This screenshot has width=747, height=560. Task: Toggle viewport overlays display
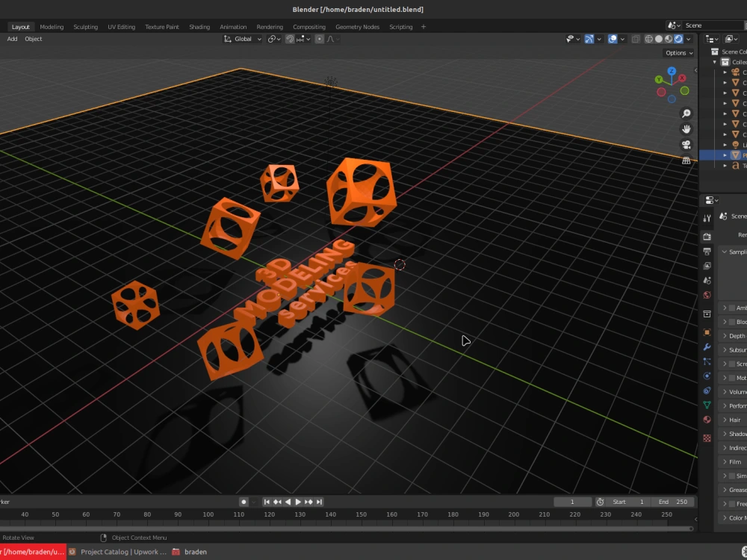[x=613, y=39]
